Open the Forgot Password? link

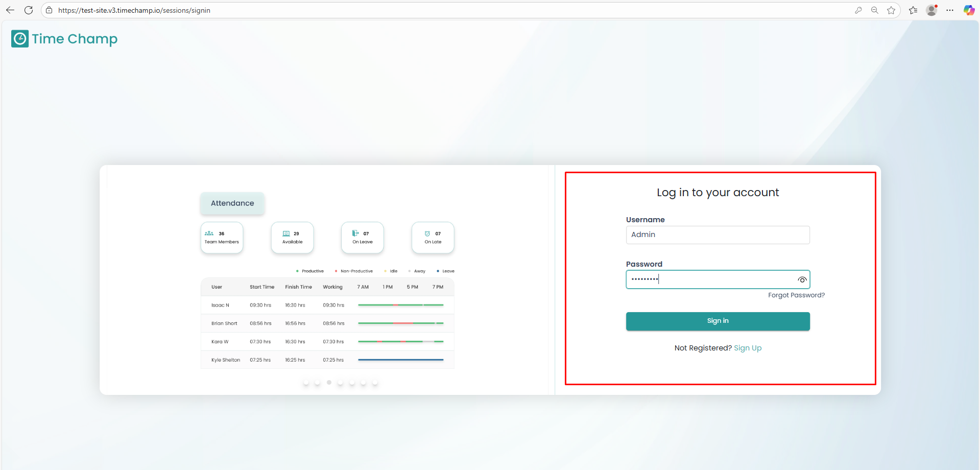(x=796, y=295)
